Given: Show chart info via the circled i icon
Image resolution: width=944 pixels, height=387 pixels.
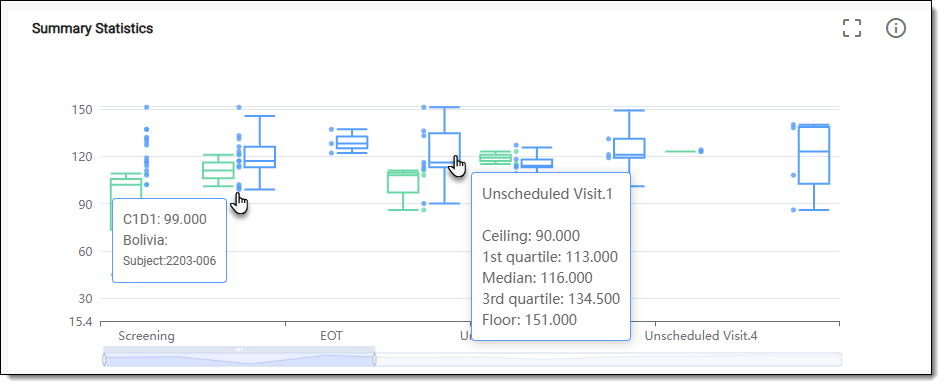Looking at the screenshot, I should click(896, 28).
